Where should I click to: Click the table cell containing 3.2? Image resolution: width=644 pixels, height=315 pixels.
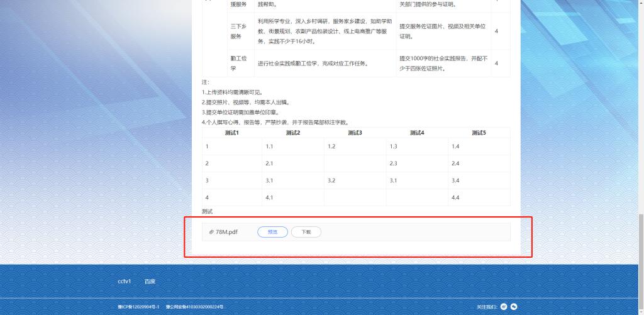[355, 180]
